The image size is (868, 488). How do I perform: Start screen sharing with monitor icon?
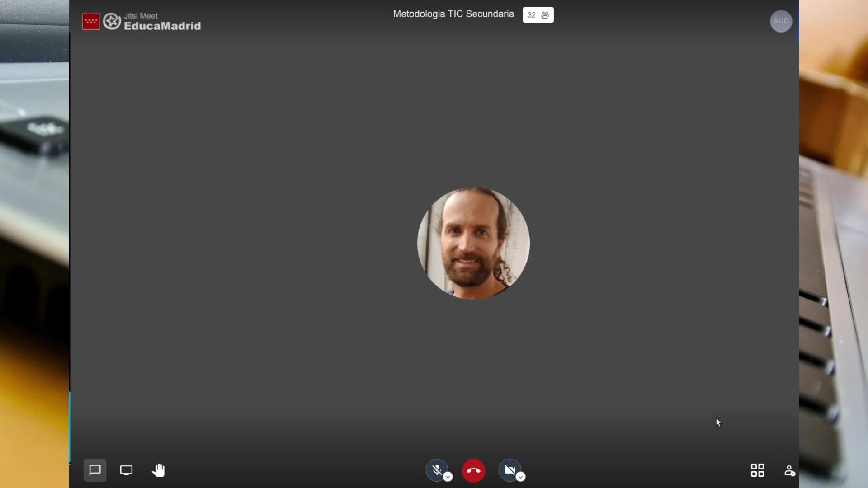coord(126,470)
